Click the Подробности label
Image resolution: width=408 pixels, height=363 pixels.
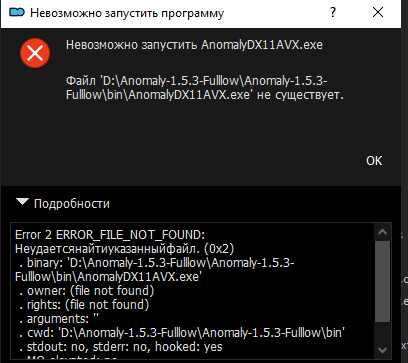tap(72, 204)
